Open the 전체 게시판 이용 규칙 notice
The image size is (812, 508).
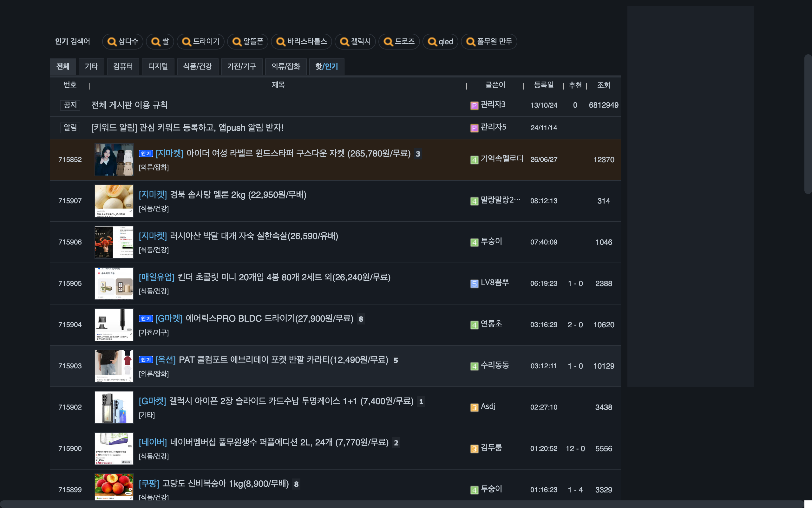(129, 105)
